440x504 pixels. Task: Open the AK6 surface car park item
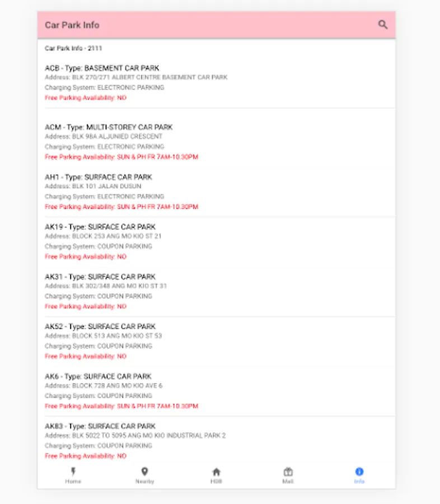pos(216,391)
